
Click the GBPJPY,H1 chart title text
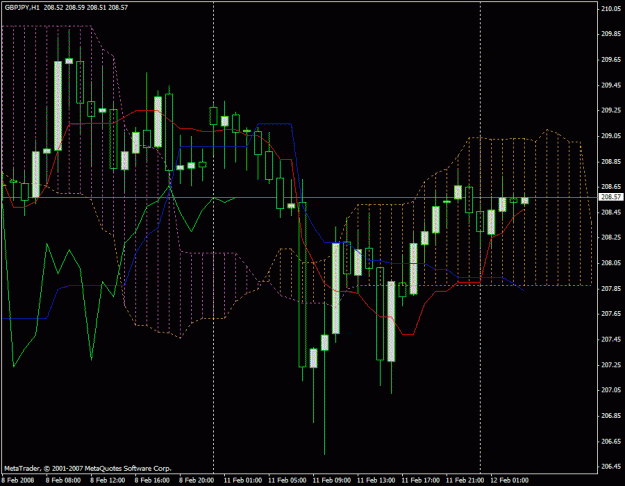(22, 8)
